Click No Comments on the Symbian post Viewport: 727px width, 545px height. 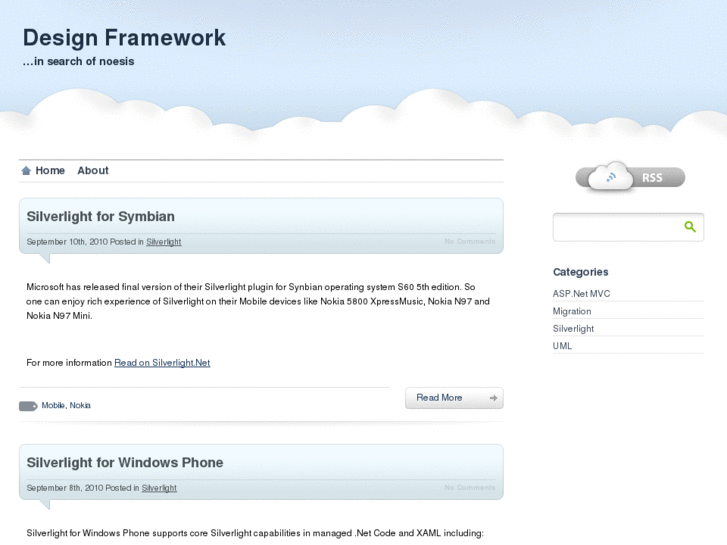[470, 241]
